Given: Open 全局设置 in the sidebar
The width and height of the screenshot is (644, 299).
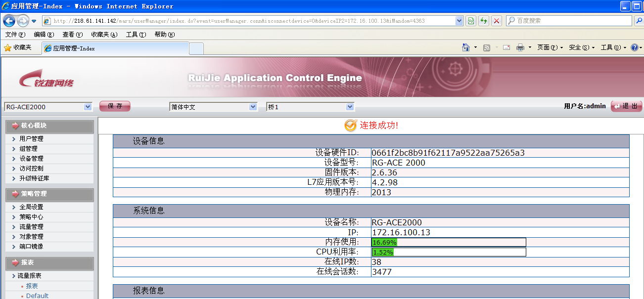Looking at the screenshot, I should [x=31, y=207].
